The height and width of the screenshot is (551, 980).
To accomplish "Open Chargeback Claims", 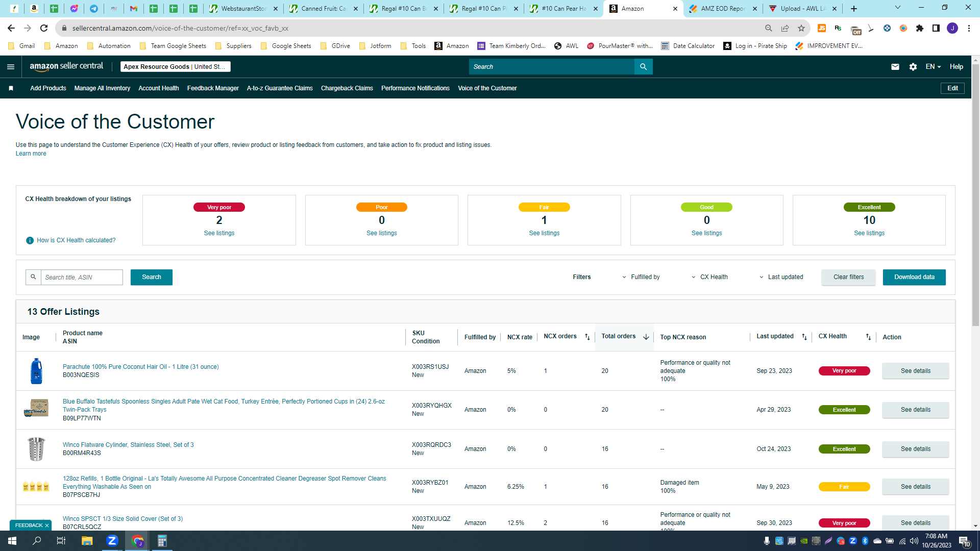I will [347, 88].
